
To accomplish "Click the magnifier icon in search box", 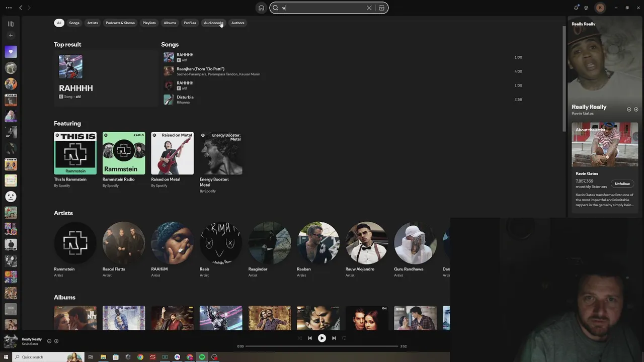I will 275,8.
